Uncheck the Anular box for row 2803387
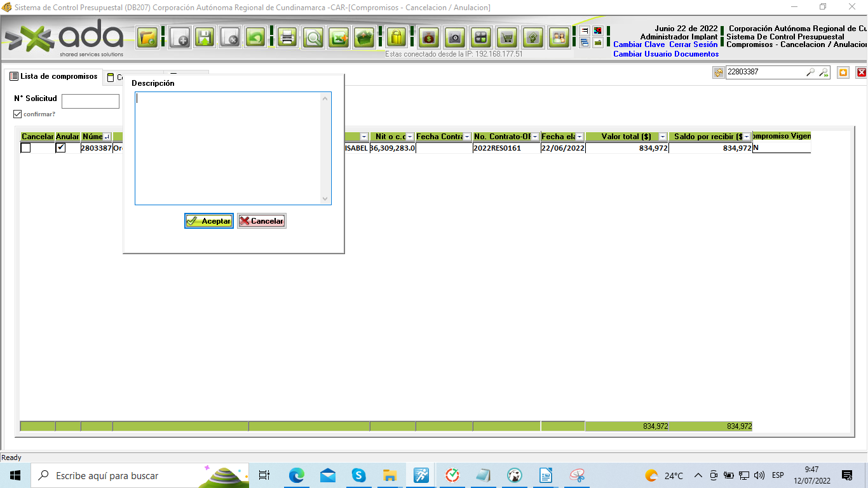The image size is (868, 488). tap(61, 148)
